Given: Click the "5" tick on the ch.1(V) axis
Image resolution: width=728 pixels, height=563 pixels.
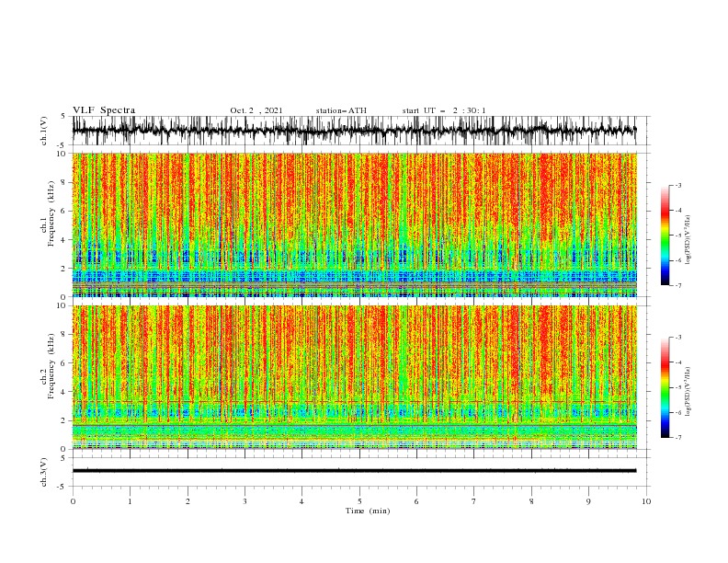Looking at the screenshot, I should pyautogui.click(x=63, y=116).
